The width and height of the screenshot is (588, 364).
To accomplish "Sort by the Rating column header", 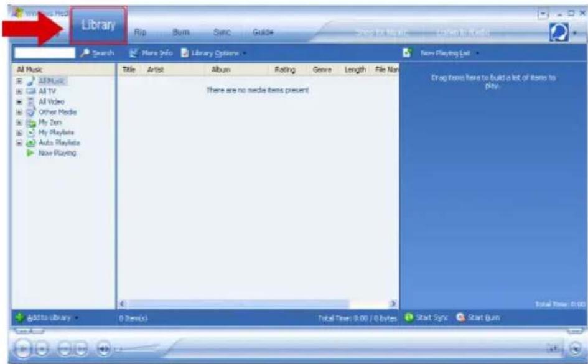I will [x=284, y=69].
